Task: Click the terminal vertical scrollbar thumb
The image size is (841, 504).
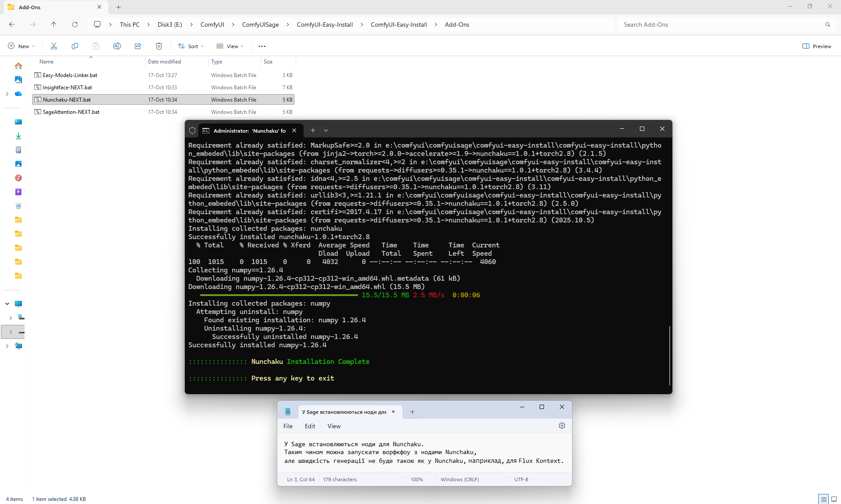Action: 670,355
